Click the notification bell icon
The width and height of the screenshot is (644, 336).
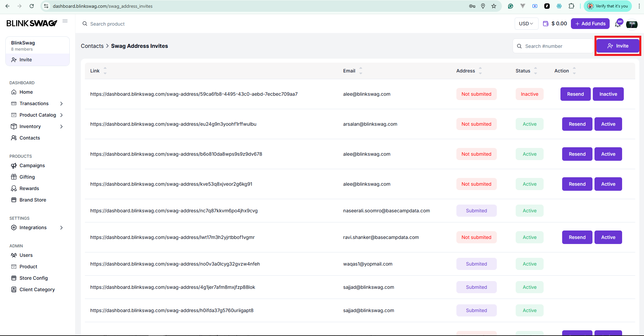click(618, 24)
